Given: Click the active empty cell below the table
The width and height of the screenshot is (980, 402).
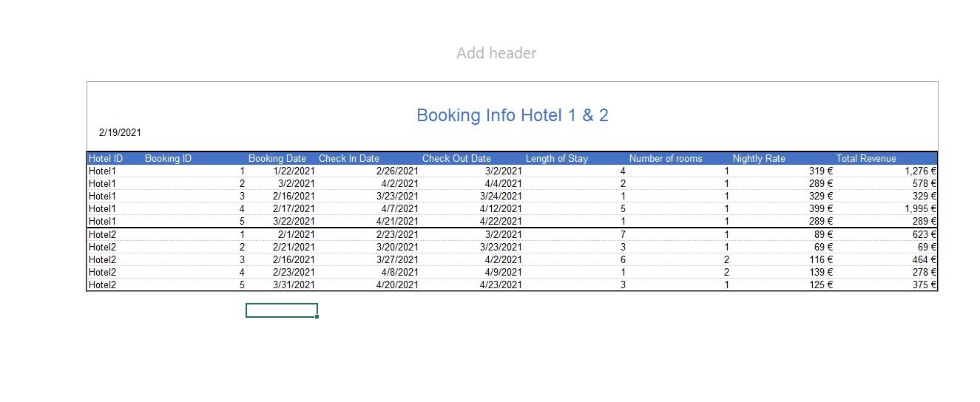Looking at the screenshot, I should [282, 310].
